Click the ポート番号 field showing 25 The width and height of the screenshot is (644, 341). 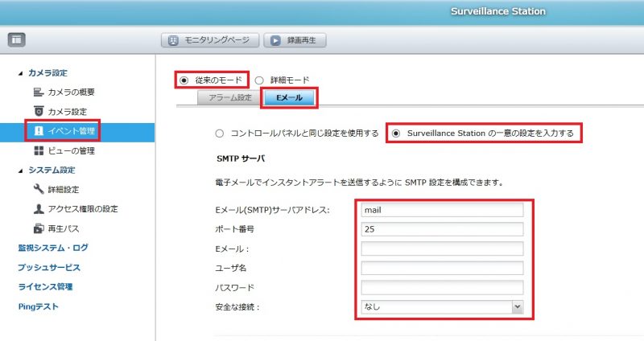[442, 229]
